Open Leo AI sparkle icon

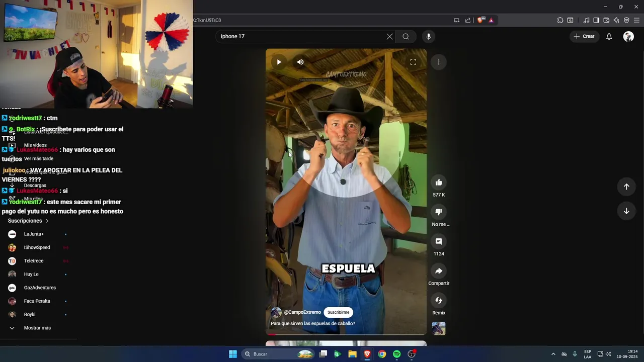point(616,20)
